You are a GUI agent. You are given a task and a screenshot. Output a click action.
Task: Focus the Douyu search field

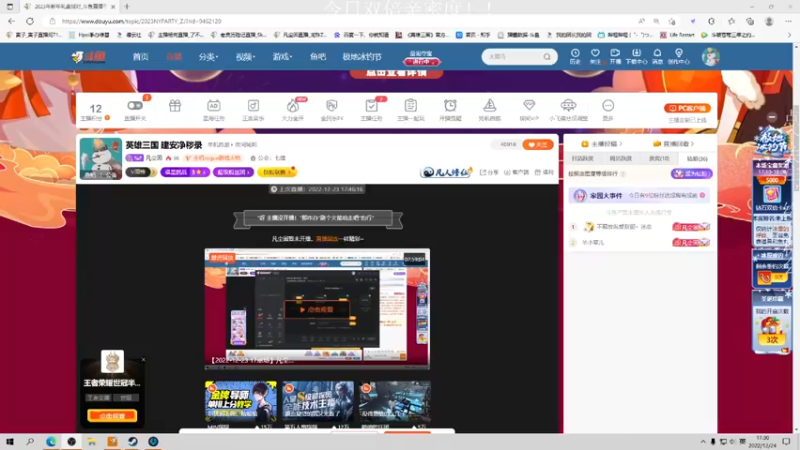pyautogui.click(x=513, y=57)
